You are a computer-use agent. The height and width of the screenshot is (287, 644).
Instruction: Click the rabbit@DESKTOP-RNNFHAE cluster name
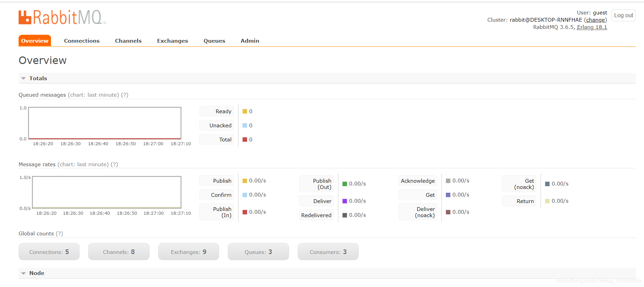pos(546,20)
